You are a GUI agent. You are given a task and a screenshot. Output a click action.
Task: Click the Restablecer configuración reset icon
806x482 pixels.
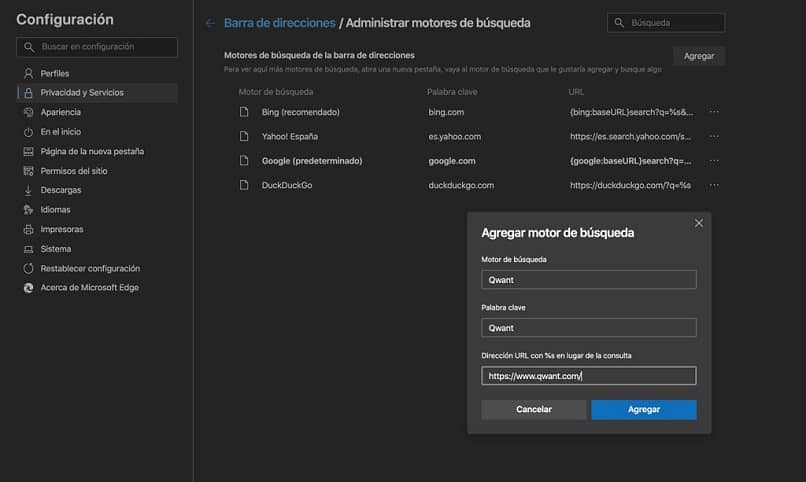pos(28,268)
